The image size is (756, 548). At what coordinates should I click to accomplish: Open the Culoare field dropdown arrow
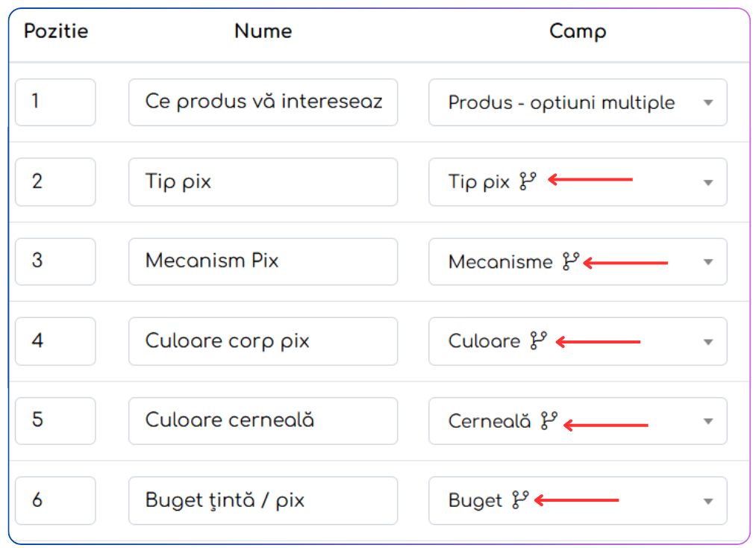708,342
